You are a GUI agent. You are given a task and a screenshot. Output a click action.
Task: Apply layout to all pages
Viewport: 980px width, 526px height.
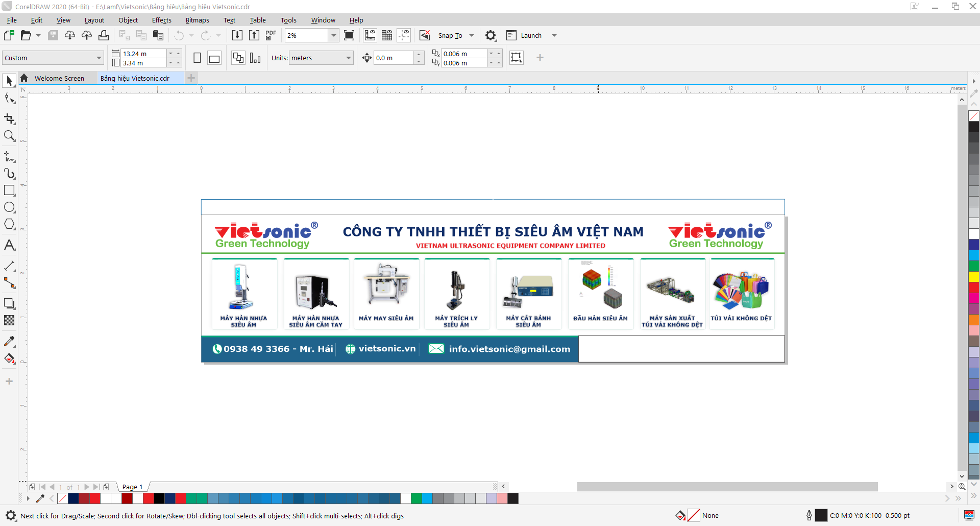pos(238,58)
